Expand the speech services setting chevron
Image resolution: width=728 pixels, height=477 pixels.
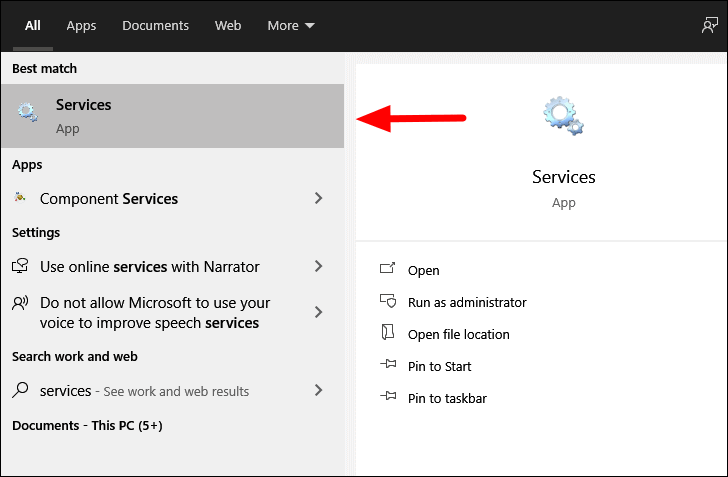pyautogui.click(x=318, y=312)
